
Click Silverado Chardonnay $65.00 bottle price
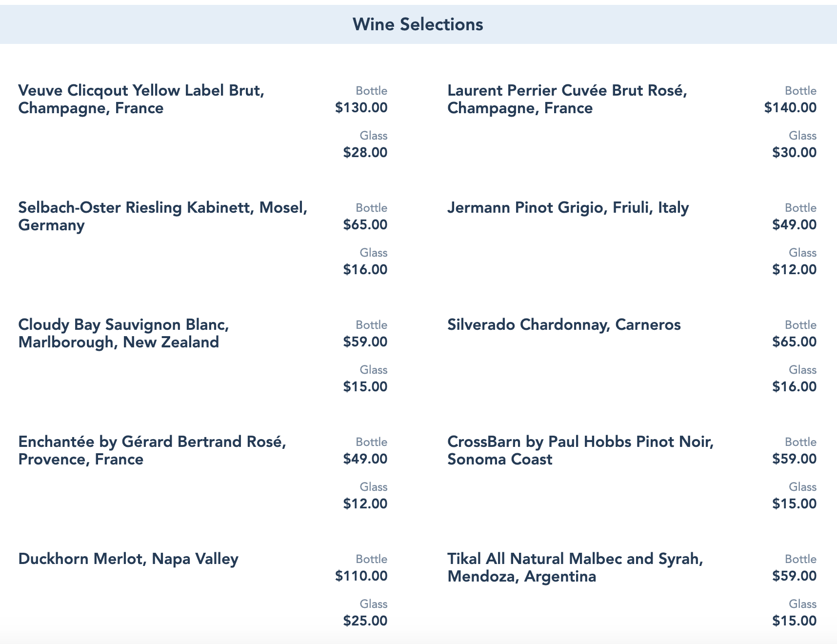pos(794,342)
